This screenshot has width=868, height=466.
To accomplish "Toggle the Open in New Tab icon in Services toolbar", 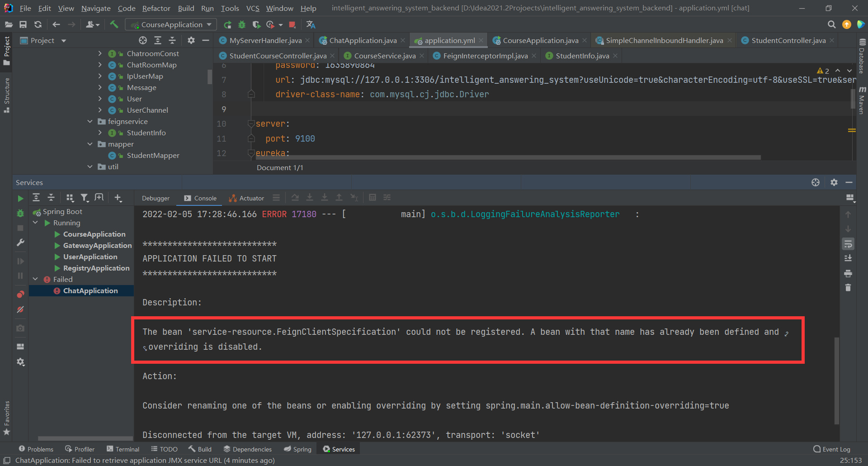I will pyautogui.click(x=99, y=198).
